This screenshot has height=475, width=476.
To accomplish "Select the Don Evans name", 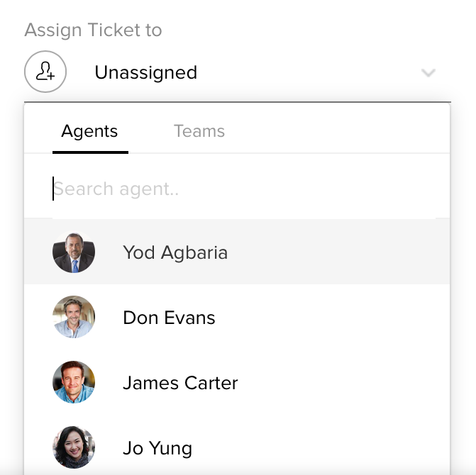I will tap(169, 318).
